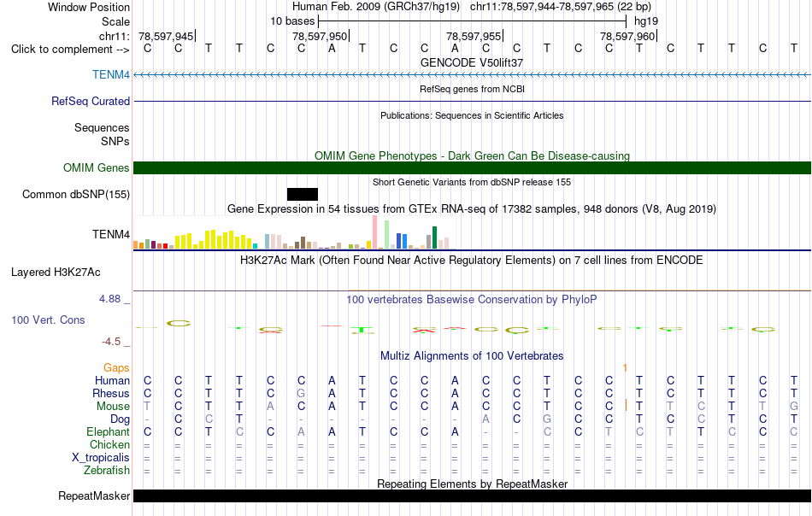Click the PhyloP -4.5 lower limit value

111,342
